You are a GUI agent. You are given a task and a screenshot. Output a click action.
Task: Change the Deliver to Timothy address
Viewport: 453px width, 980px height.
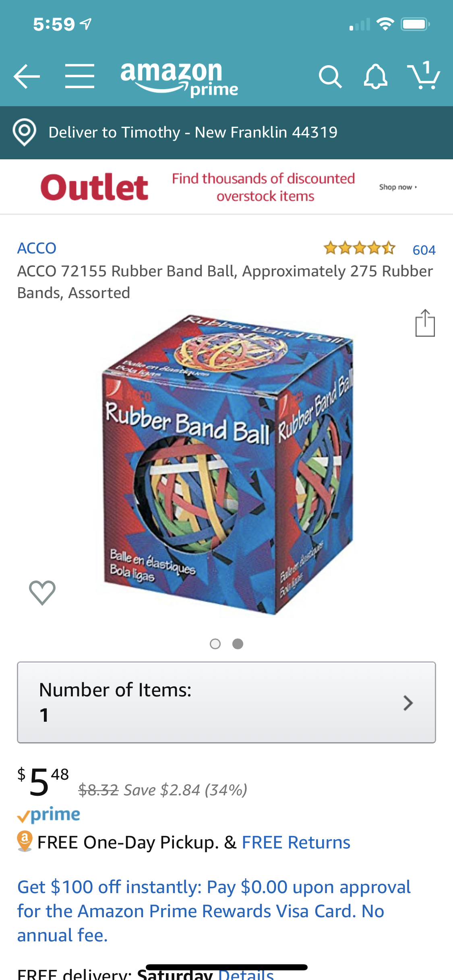(193, 132)
